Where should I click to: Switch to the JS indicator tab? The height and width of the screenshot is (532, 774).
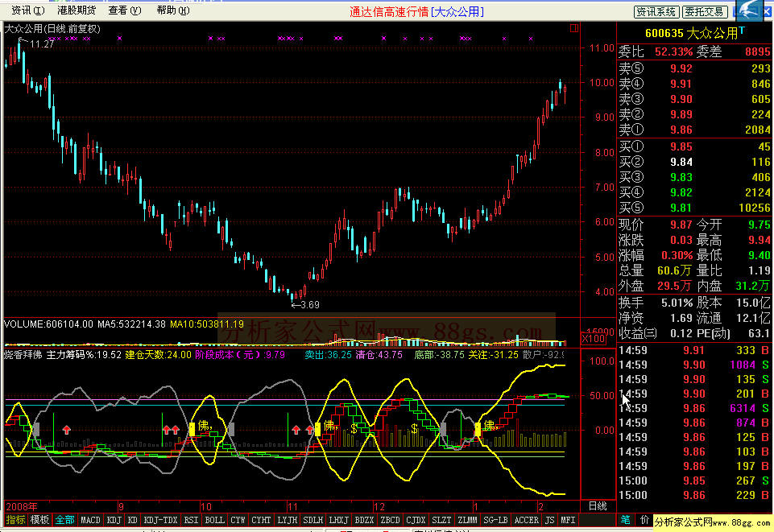click(x=550, y=520)
